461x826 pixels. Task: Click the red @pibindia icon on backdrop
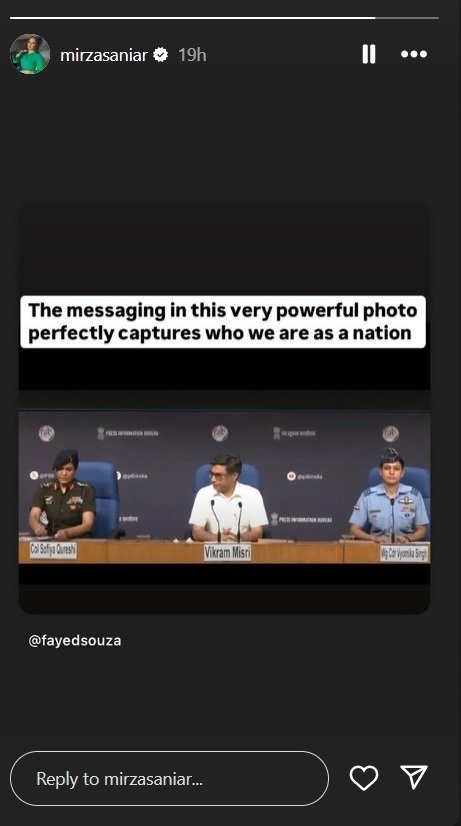(291, 476)
